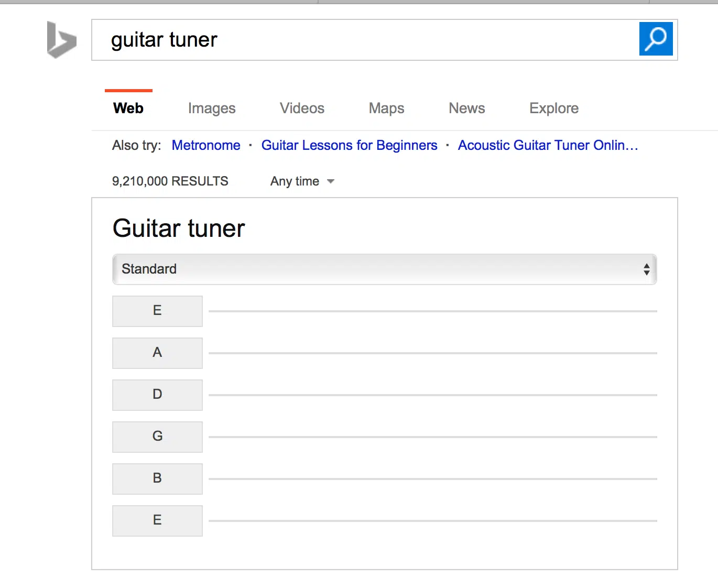Play the low E string note
Screen dimensions: 718x588
coord(157,311)
